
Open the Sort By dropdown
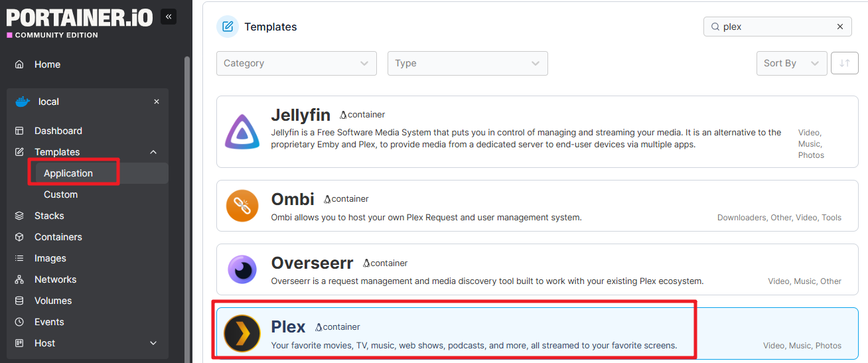coord(792,63)
